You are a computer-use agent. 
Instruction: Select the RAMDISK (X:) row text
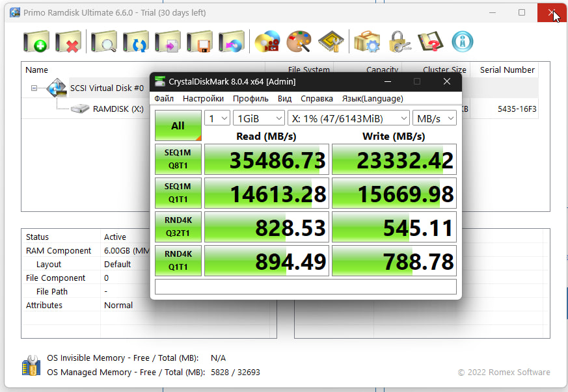[118, 109]
